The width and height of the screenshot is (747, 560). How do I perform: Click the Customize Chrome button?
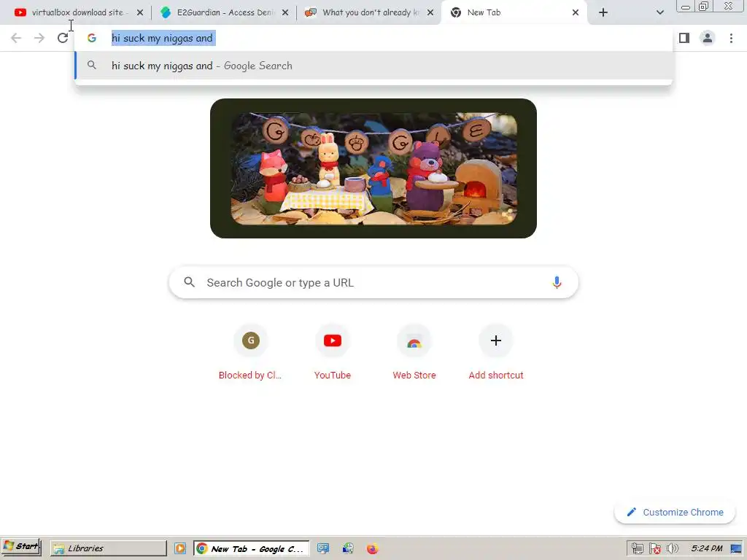pyautogui.click(x=675, y=513)
